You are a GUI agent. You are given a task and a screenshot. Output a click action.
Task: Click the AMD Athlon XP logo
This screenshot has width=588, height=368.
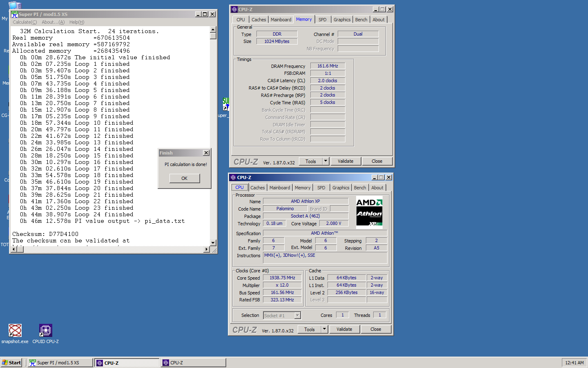[369, 213]
